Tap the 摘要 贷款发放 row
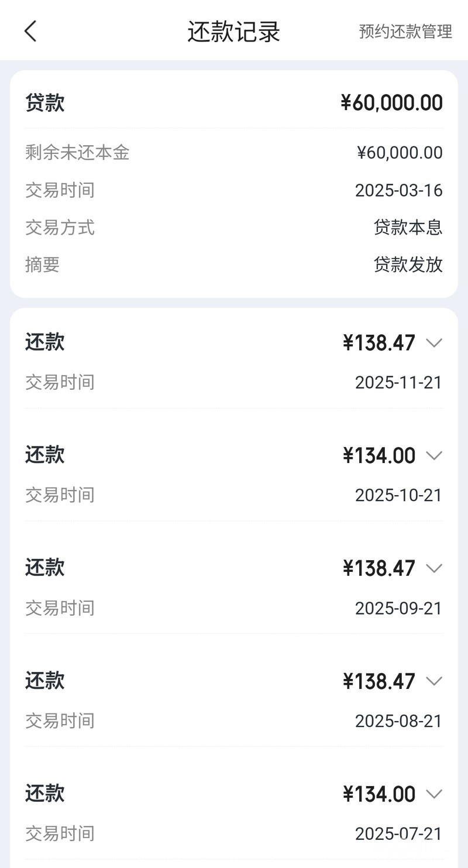 tap(234, 265)
